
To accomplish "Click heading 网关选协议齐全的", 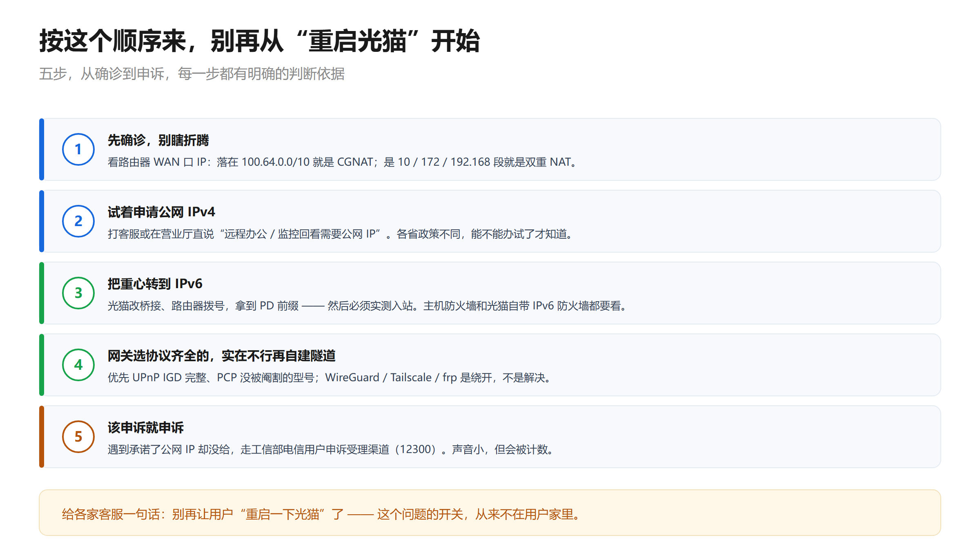I will (222, 355).
